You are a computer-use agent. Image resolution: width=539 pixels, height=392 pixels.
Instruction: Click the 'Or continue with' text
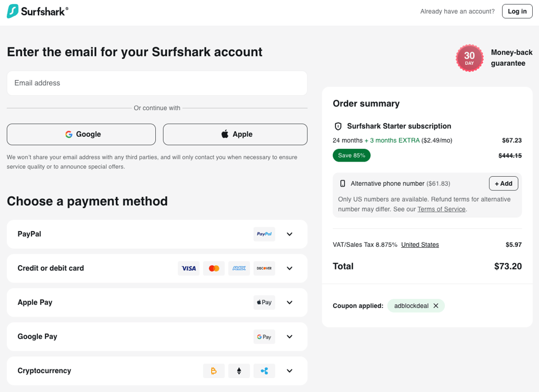(157, 108)
